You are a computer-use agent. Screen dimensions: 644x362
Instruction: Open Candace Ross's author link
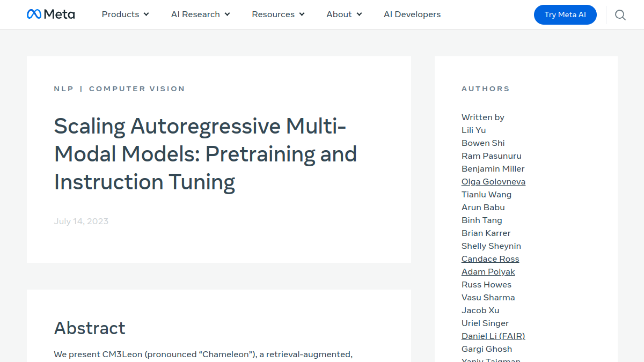pyautogui.click(x=491, y=258)
